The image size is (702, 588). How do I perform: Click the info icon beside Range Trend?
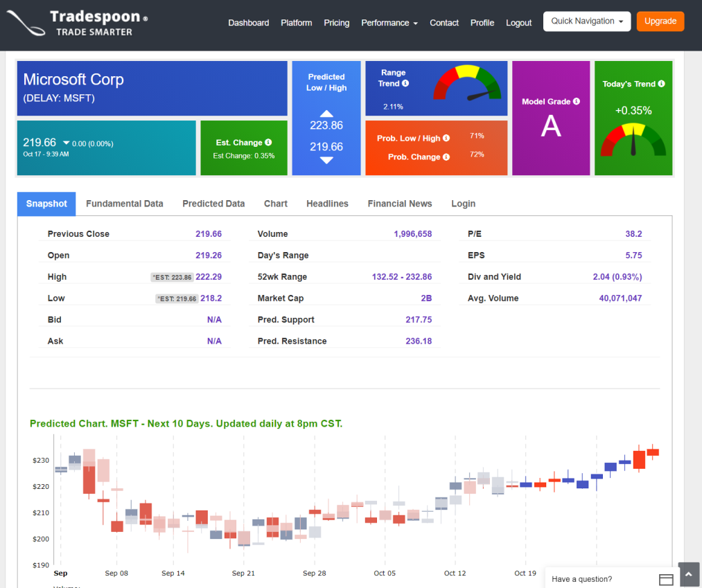(405, 83)
